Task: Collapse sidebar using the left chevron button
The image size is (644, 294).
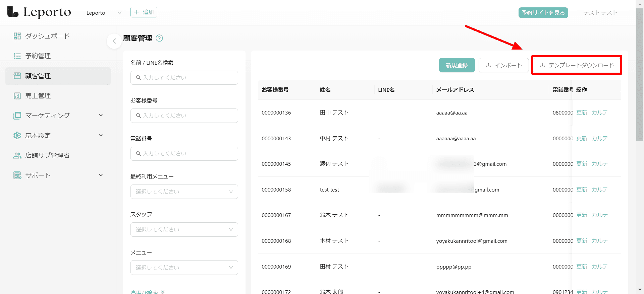Action: [114, 41]
